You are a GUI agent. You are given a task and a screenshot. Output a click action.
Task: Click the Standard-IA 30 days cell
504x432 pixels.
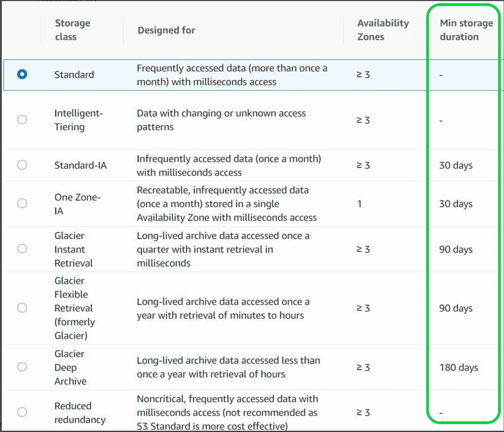(456, 165)
